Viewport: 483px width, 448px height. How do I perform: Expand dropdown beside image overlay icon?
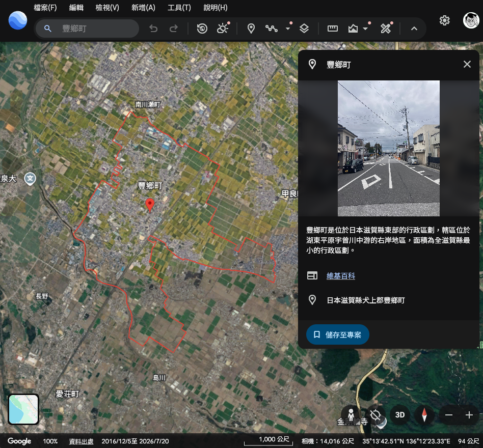(x=365, y=29)
